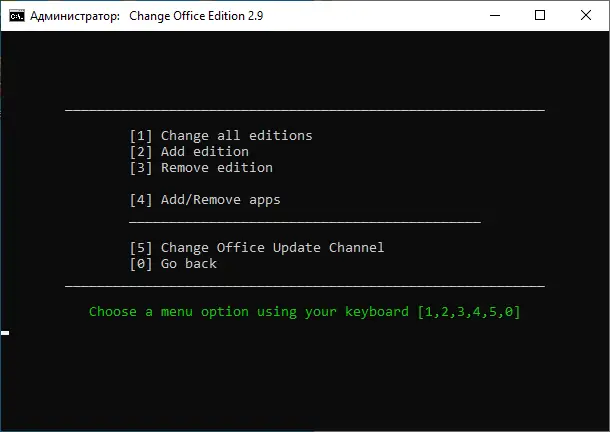Click the [0] number marker in the menu
Image resolution: width=610 pixels, height=432 pixels.
(141, 263)
